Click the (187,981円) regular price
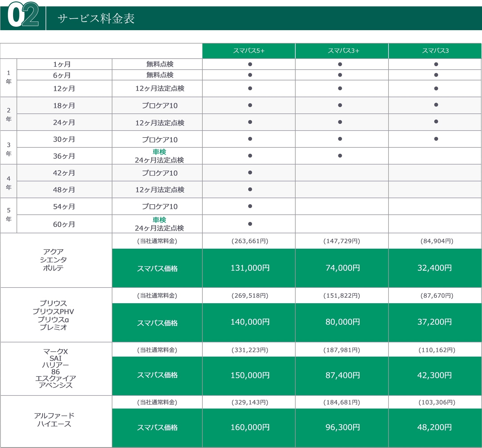Screen dimensions: 482x448 coord(342,350)
